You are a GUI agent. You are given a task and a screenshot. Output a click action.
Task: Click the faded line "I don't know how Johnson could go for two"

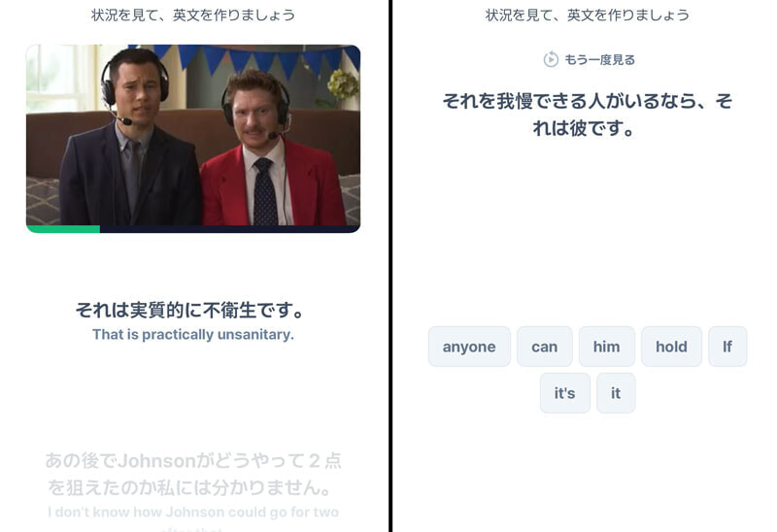pos(193,512)
